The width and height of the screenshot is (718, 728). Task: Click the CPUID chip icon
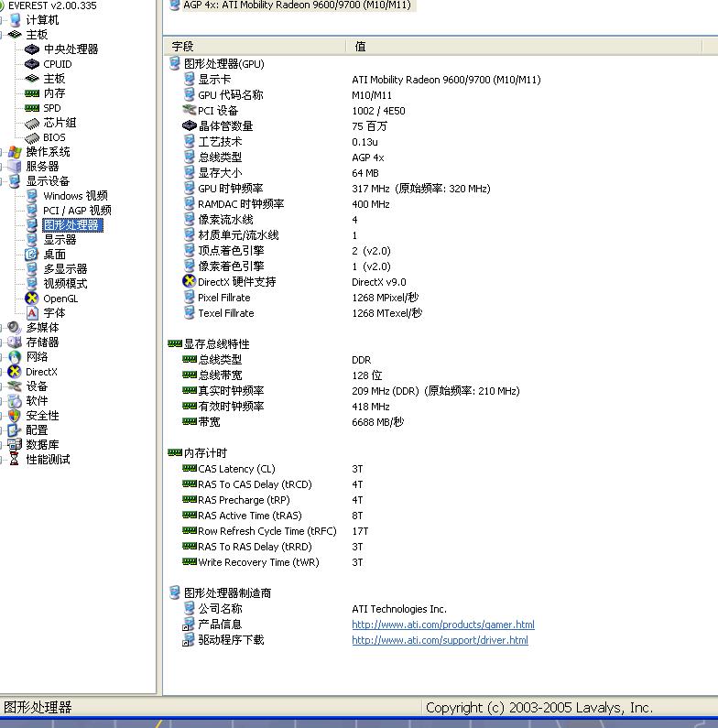click(x=31, y=63)
